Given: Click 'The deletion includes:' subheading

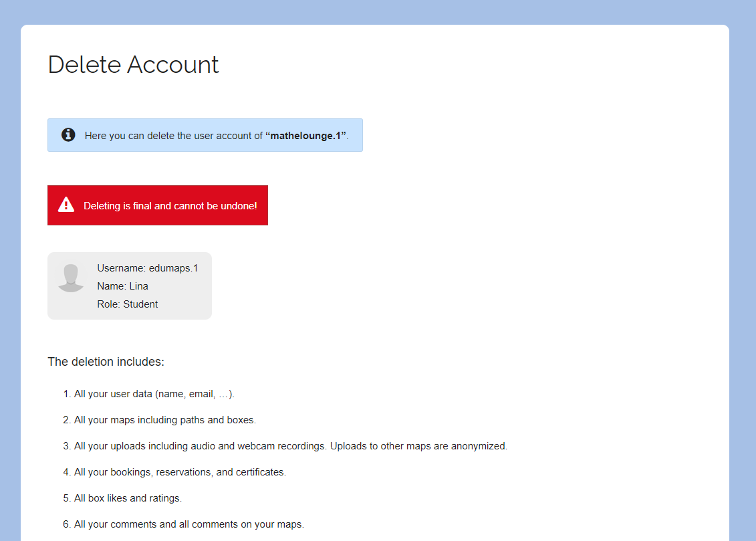Looking at the screenshot, I should 106,362.
